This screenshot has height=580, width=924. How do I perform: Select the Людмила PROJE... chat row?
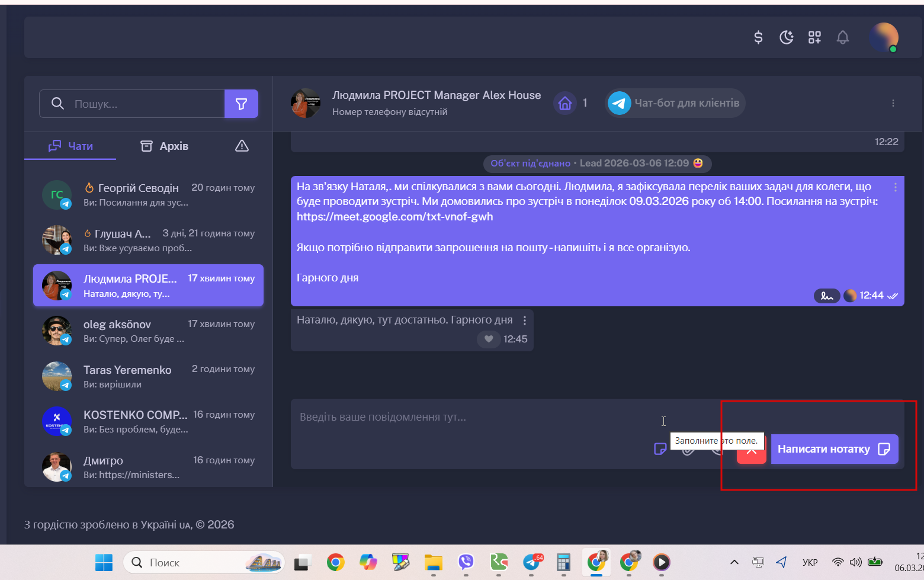click(x=148, y=286)
